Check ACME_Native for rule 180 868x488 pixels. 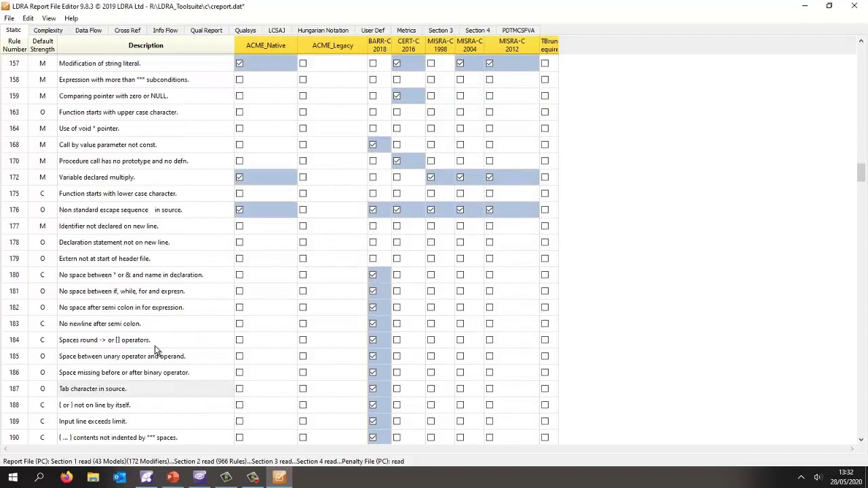pos(239,274)
